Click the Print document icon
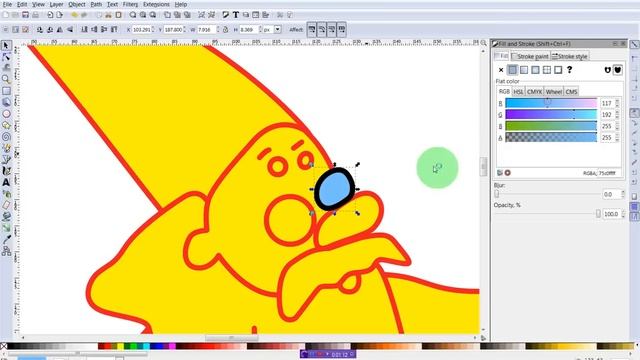Image resolution: width=640 pixels, height=360 pixels. click(36, 15)
